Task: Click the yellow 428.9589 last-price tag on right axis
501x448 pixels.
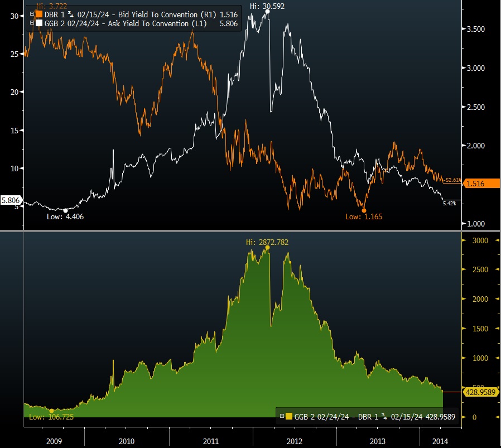Action: pyautogui.click(x=480, y=392)
